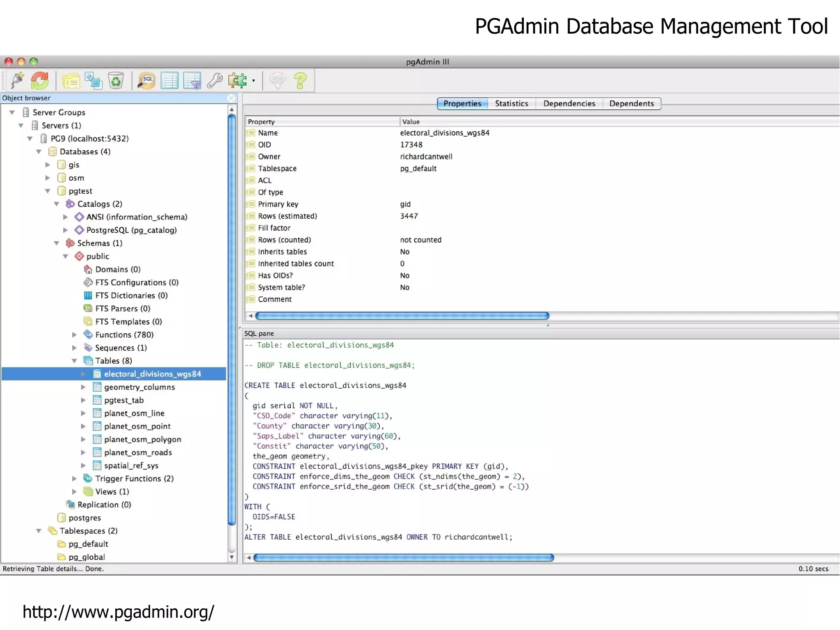Open the SQL query tool icon
840x630 pixels.
coord(146,80)
